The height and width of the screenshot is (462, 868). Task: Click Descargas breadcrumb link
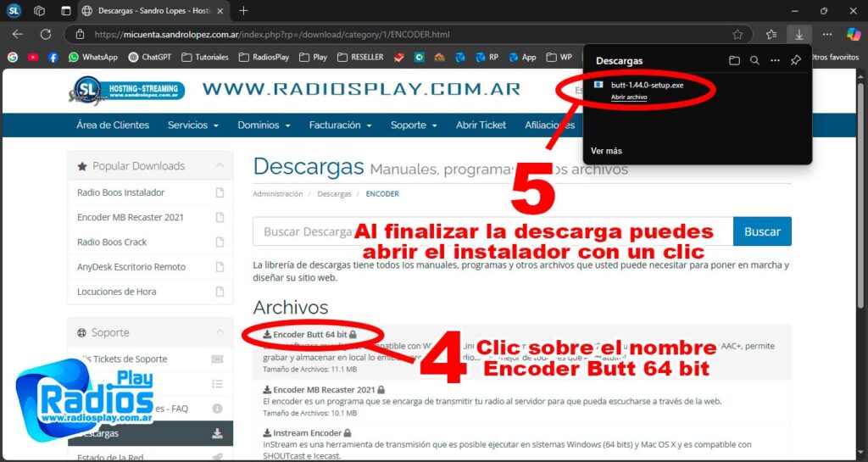tap(334, 194)
